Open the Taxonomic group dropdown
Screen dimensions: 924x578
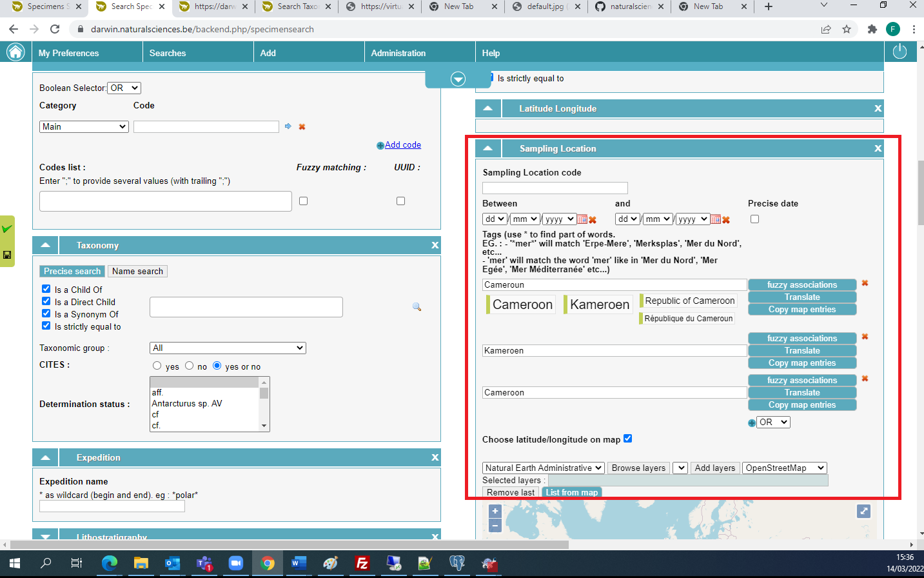tap(228, 348)
